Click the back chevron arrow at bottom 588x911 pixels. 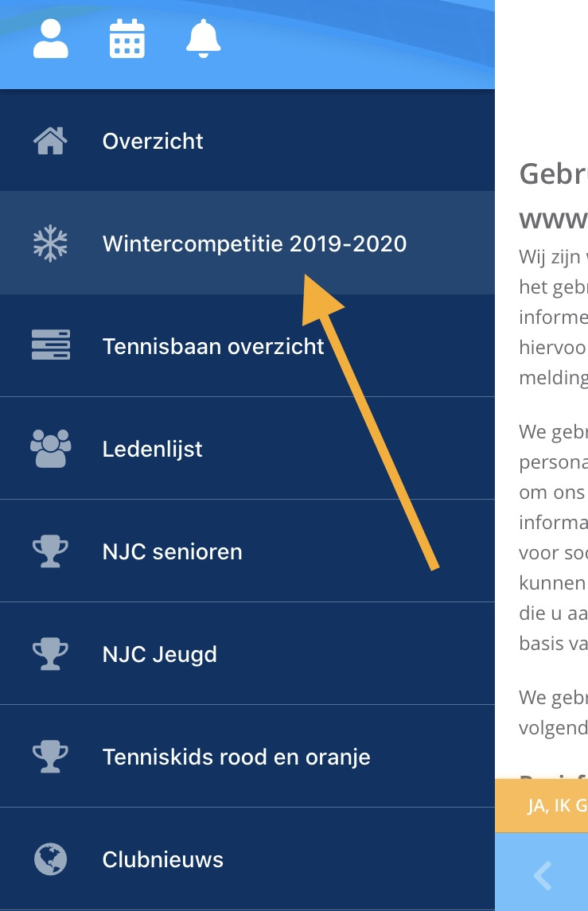click(x=543, y=875)
